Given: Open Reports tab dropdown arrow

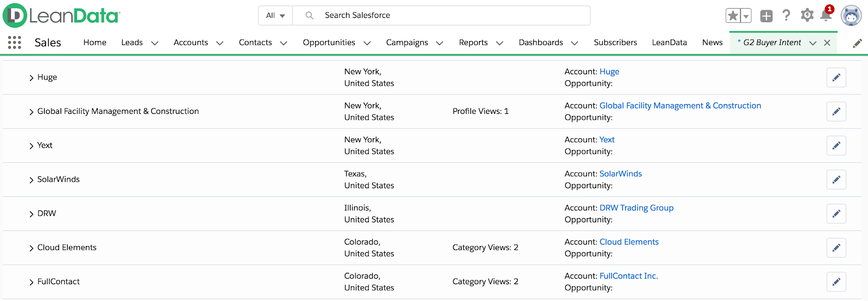Looking at the screenshot, I should (x=500, y=43).
